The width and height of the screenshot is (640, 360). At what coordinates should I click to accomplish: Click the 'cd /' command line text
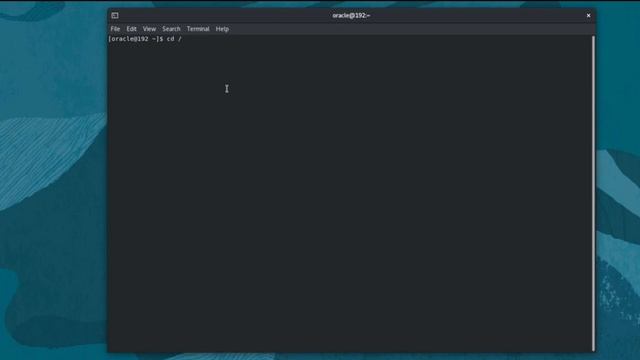(x=174, y=39)
